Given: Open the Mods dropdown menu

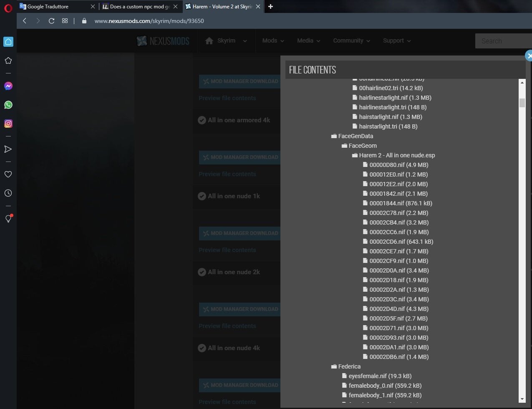Looking at the screenshot, I should click(x=273, y=40).
